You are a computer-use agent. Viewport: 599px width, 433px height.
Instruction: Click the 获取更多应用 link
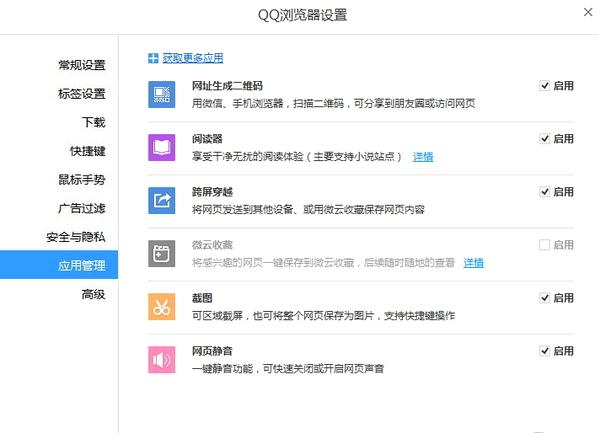[x=193, y=58]
